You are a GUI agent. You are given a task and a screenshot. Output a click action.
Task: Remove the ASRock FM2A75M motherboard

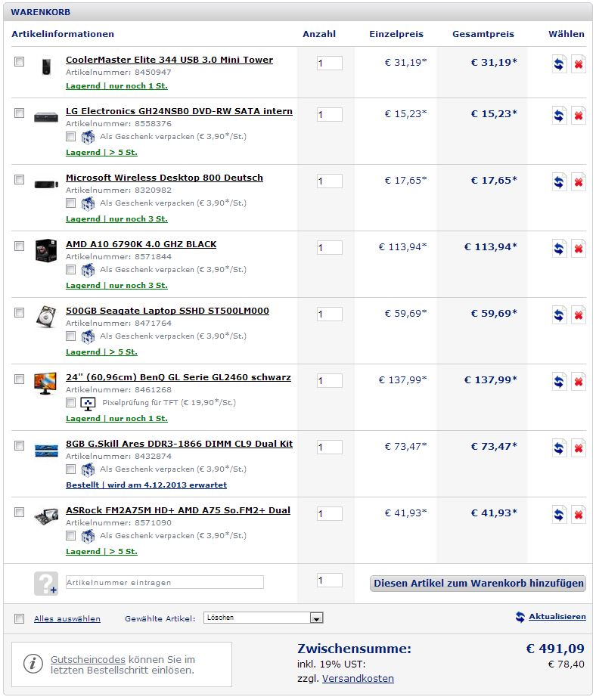click(578, 515)
